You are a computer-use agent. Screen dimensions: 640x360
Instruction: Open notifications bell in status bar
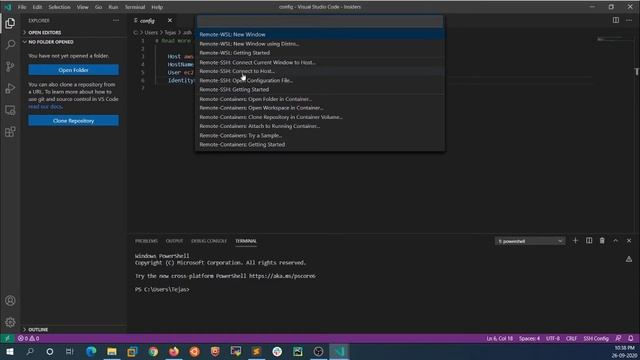631,338
